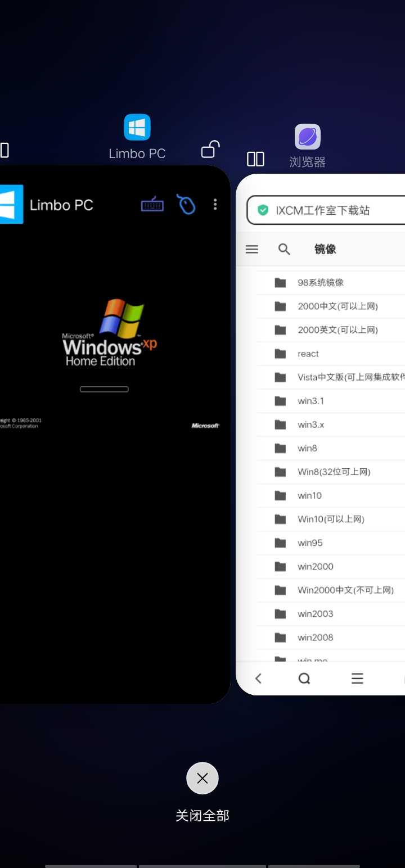Tap green security shield in address bar
This screenshot has height=868, width=405.
coord(263,210)
